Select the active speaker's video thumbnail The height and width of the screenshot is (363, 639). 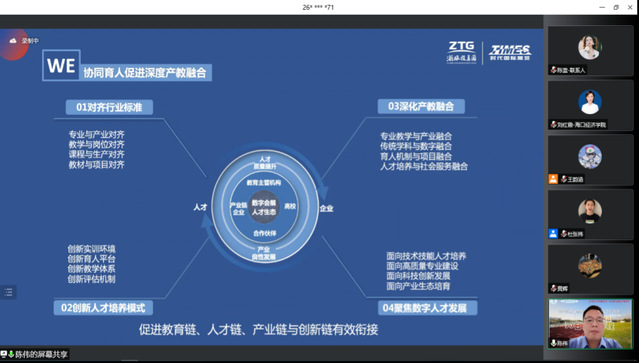590,324
